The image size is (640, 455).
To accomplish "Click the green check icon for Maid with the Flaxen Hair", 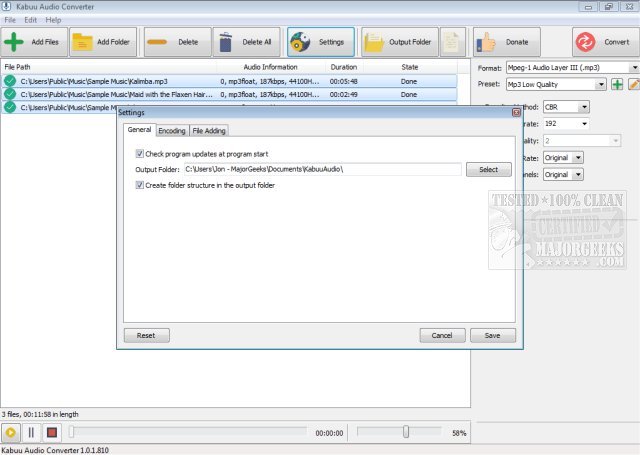I will [10, 94].
